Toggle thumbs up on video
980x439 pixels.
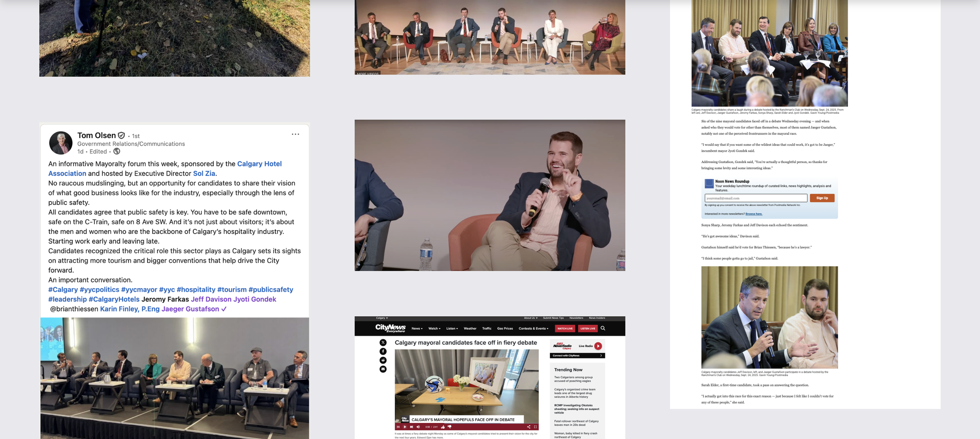443,427
